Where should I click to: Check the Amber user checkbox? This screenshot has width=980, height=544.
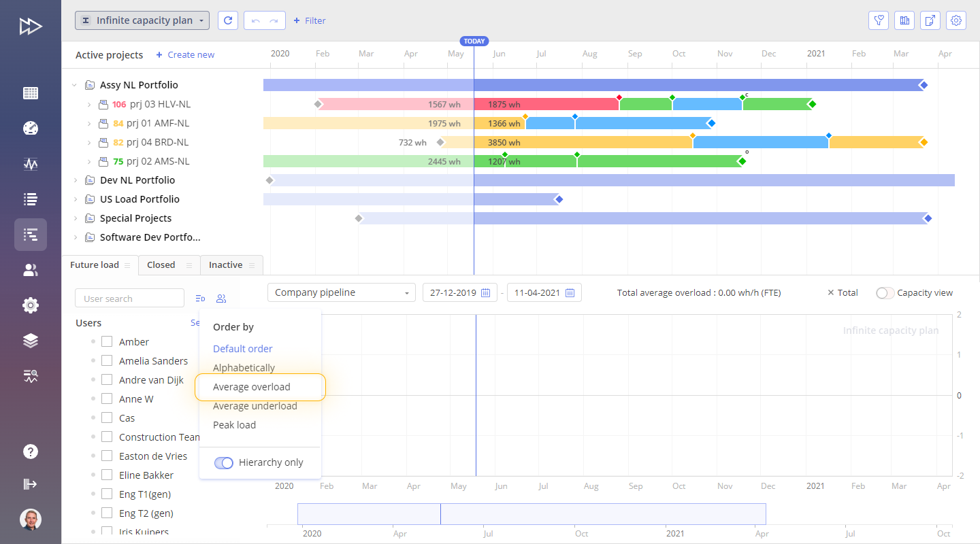(x=107, y=341)
